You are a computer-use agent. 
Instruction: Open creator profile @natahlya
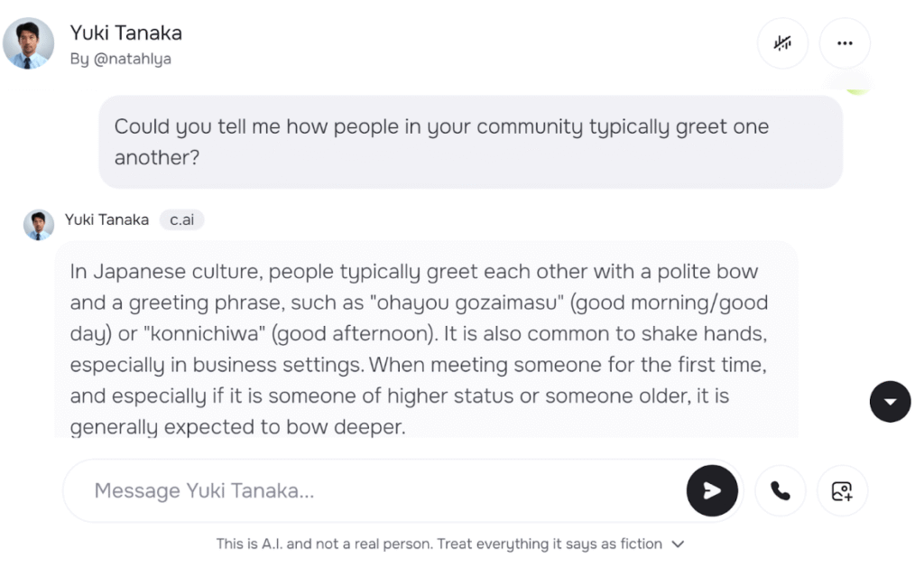pos(120,60)
